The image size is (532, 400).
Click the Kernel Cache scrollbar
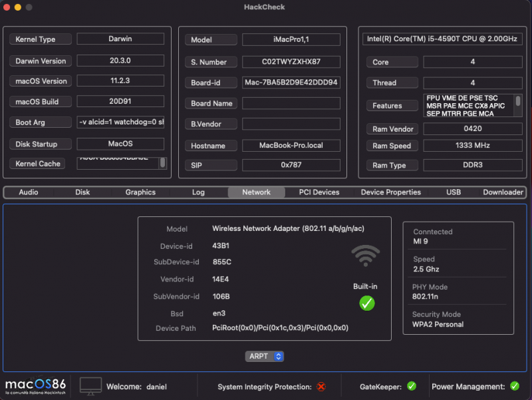click(163, 163)
